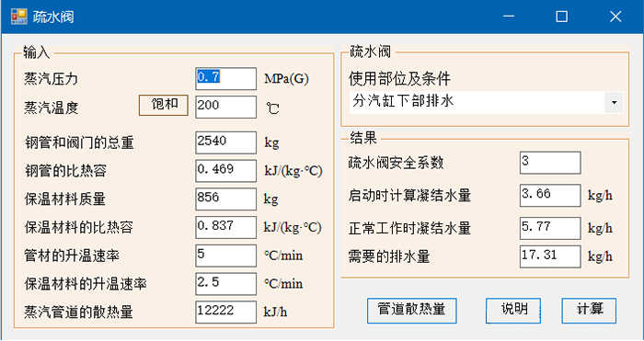Click the 疏水阀 app icon in title bar
Image resolution: width=644 pixels, height=341 pixels.
point(19,17)
